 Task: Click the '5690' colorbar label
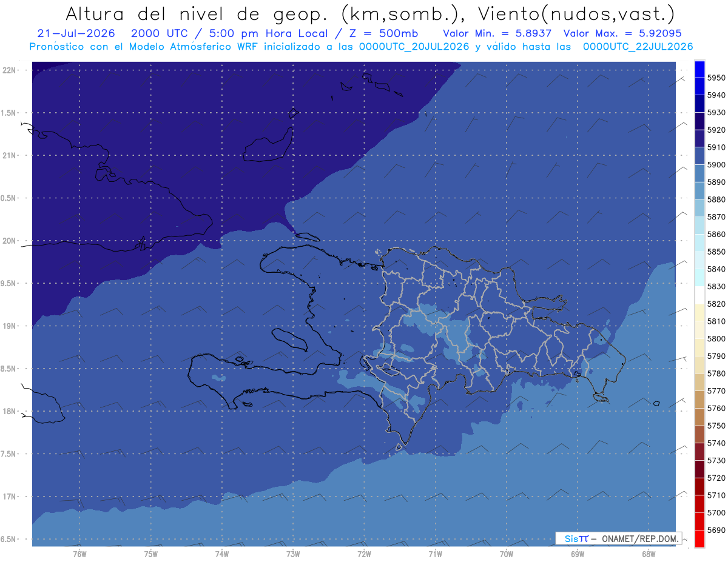[x=716, y=530]
